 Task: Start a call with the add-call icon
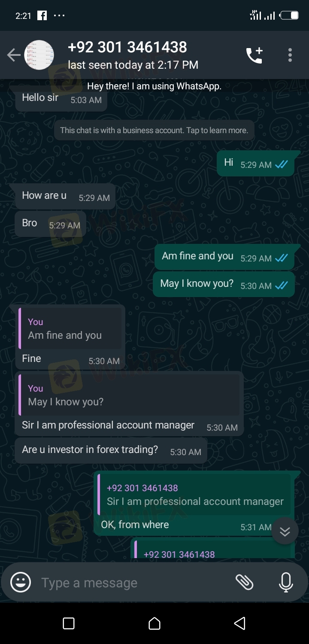click(254, 55)
